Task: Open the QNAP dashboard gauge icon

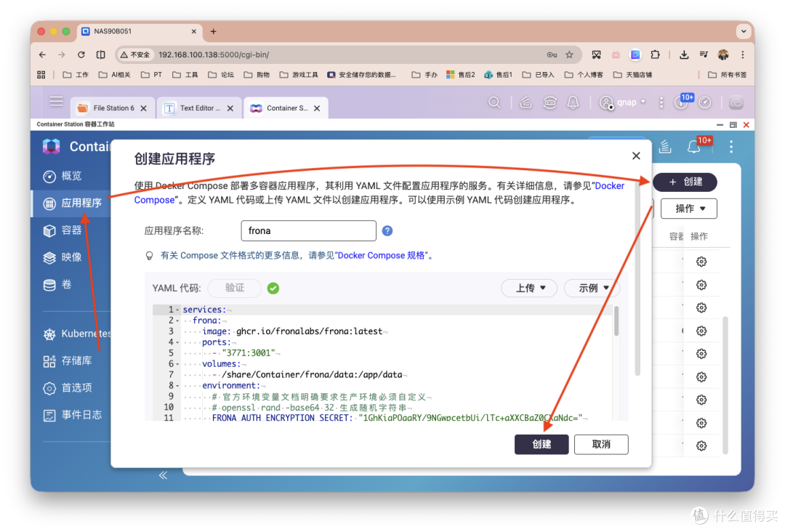Action: click(705, 102)
